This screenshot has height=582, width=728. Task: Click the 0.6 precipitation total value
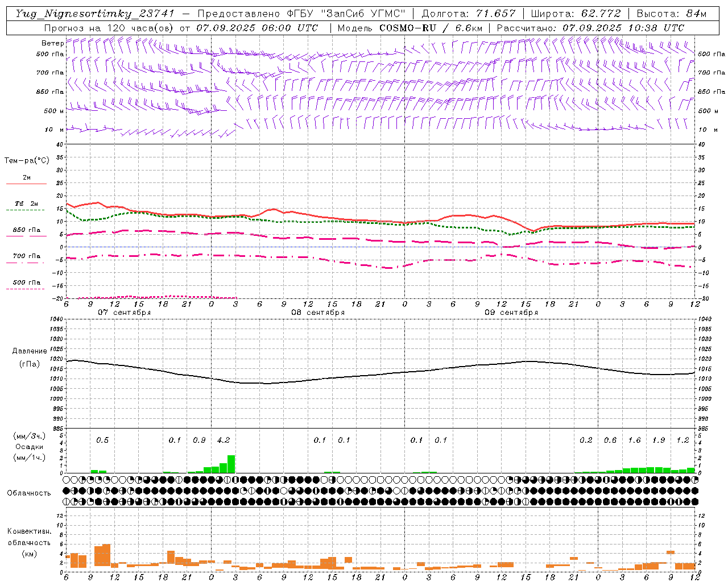tap(610, 440)
